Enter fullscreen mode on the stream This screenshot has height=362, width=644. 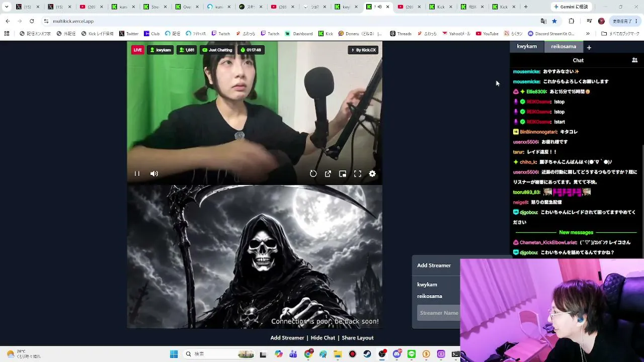pos(357,173)
